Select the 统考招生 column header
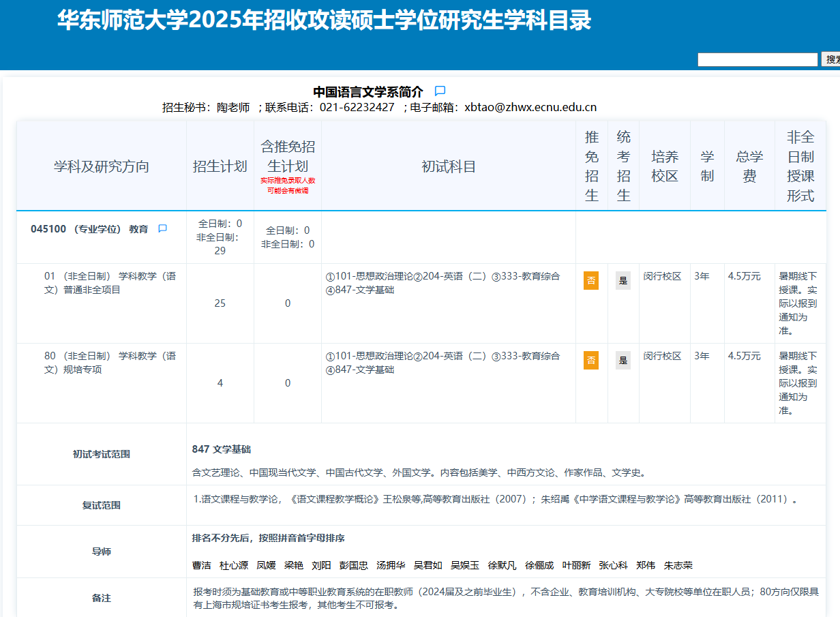Viewport: 840px width, 617px height. tap(623, 166)
